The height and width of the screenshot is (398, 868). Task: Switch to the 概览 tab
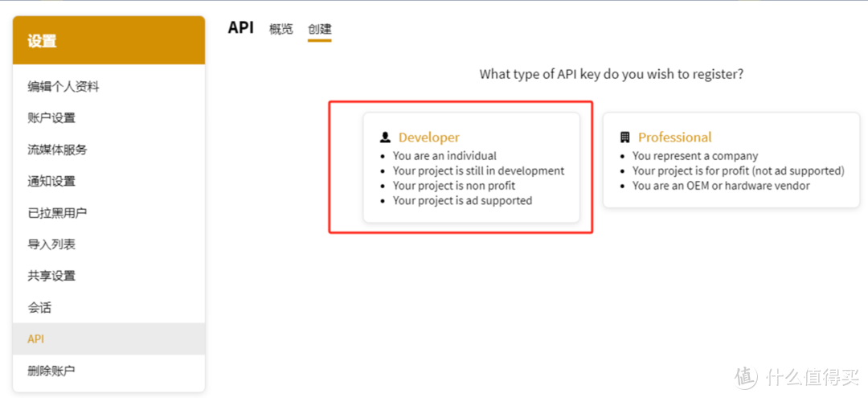coord(281,29)
